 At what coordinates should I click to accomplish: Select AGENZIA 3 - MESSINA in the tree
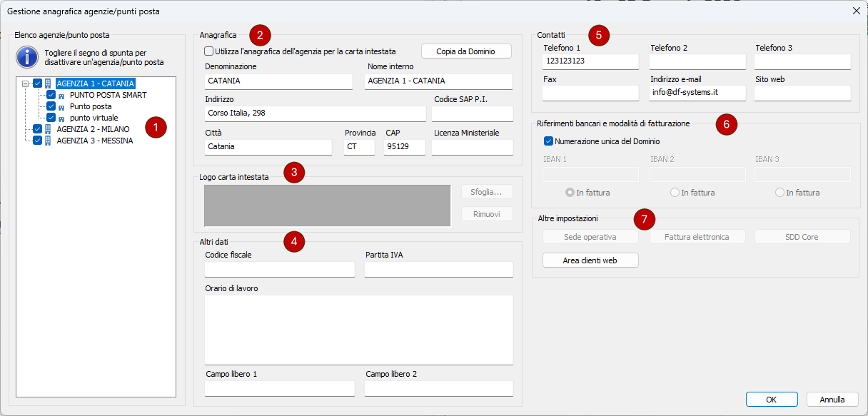pyautogui.click(x=94, y=141)
